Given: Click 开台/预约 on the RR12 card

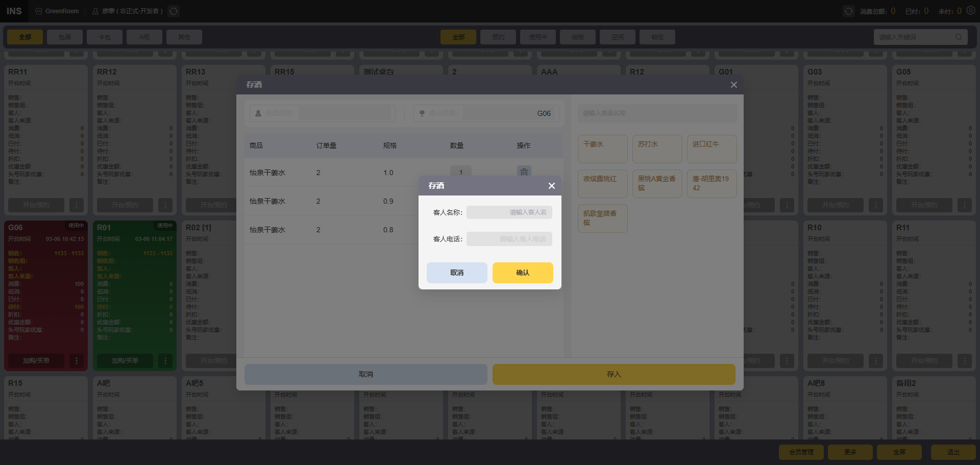Looking at the screenshot, I should click(x=125, y=205).
